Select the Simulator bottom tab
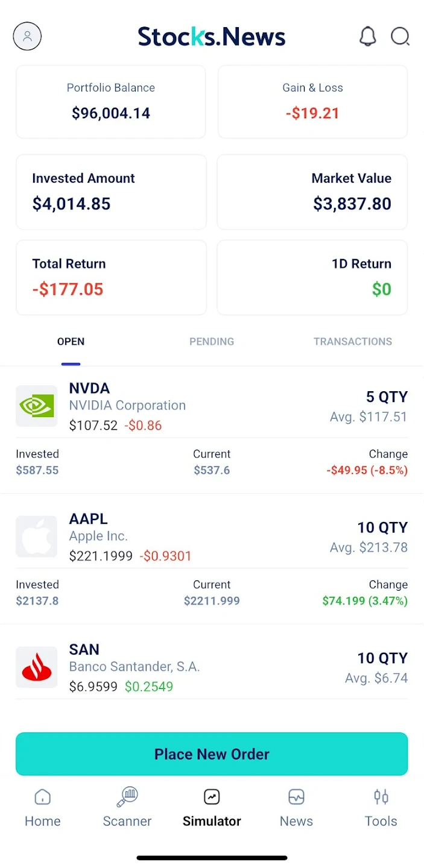424x868 pixels. tap(212, 808)
